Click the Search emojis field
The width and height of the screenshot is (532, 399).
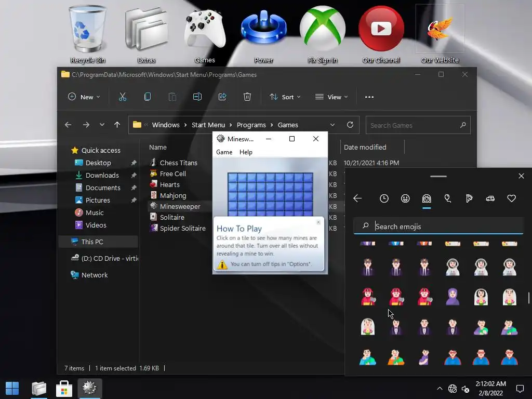click(438, 227)
